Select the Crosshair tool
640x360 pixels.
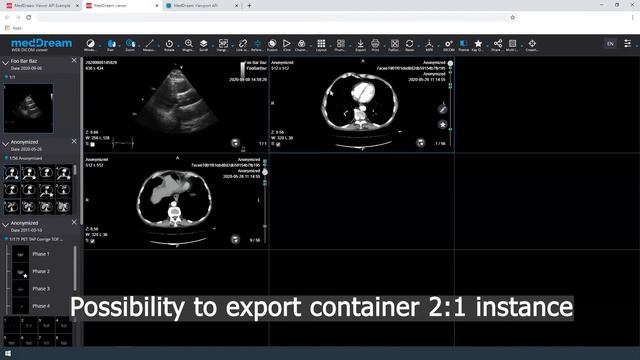[x=532, y=44]
